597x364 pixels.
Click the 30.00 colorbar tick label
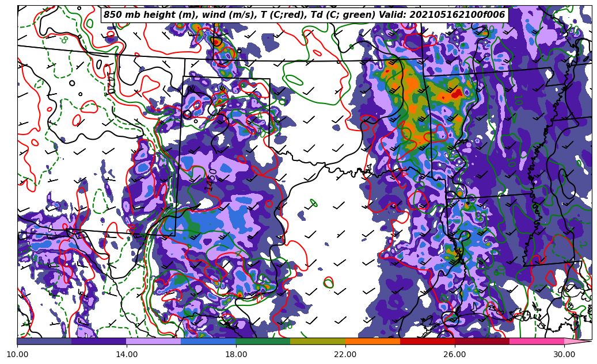(x=564, y=355)
